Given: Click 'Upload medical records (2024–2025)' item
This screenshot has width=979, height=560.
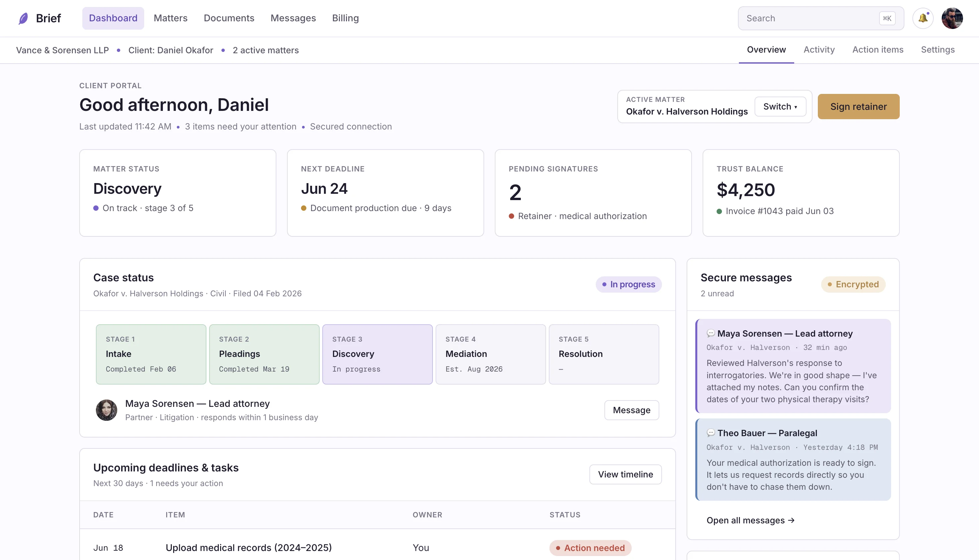Looking at the screenshot, I should click(248, 547).
